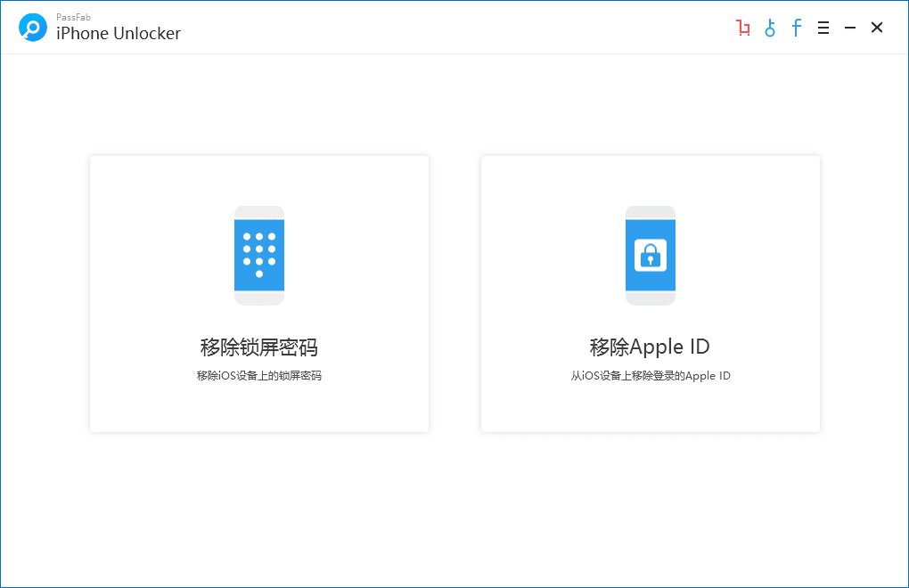Minimize the iPhone Unlocker window
The image size is (909, 588).
pos(850,28)
